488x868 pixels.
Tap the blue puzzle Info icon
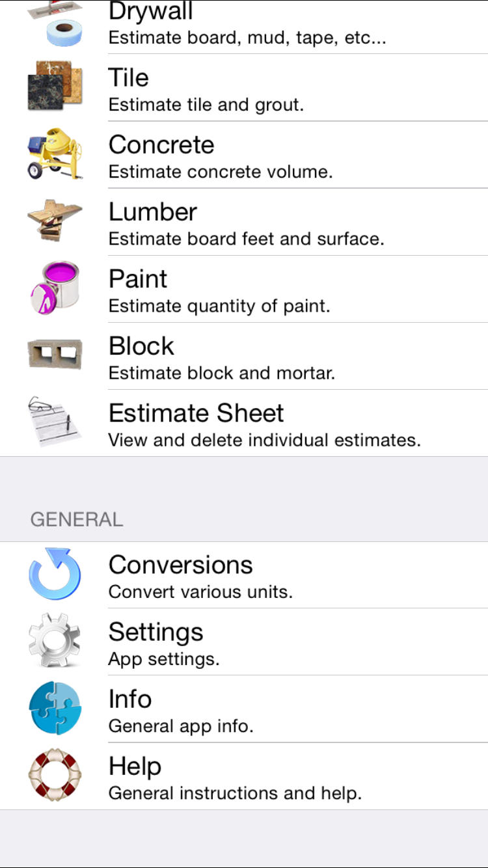pyautogui.click(x=55, y=708)
